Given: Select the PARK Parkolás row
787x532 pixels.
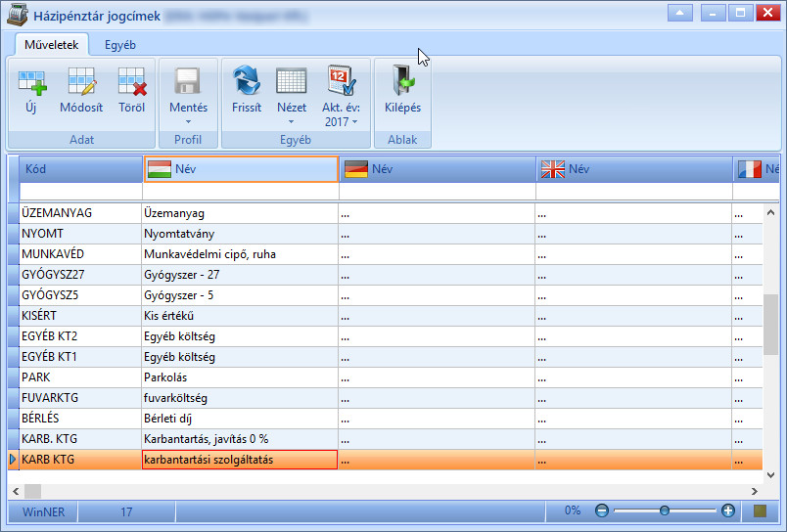Looking at the screenshot, I should (x=385, y=377).
